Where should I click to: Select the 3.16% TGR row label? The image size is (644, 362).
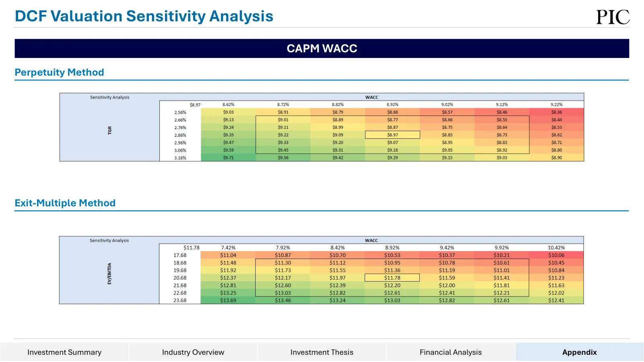tap(180, 158)
